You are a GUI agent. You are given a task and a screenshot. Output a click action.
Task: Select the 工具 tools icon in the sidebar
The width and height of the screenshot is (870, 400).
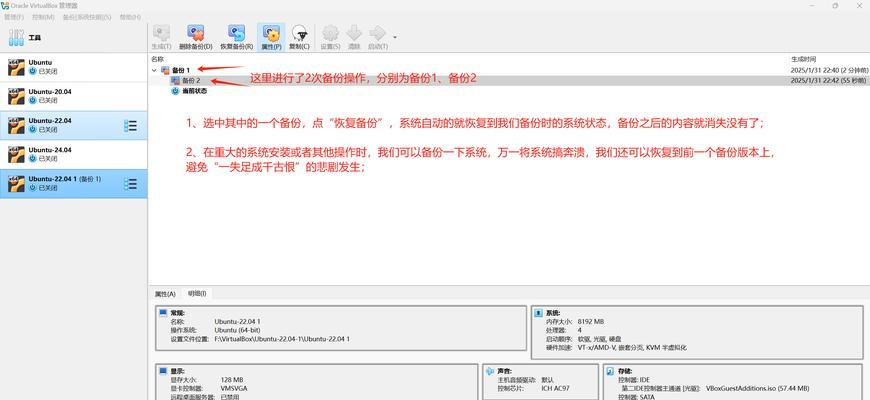[x=16, y=38]
